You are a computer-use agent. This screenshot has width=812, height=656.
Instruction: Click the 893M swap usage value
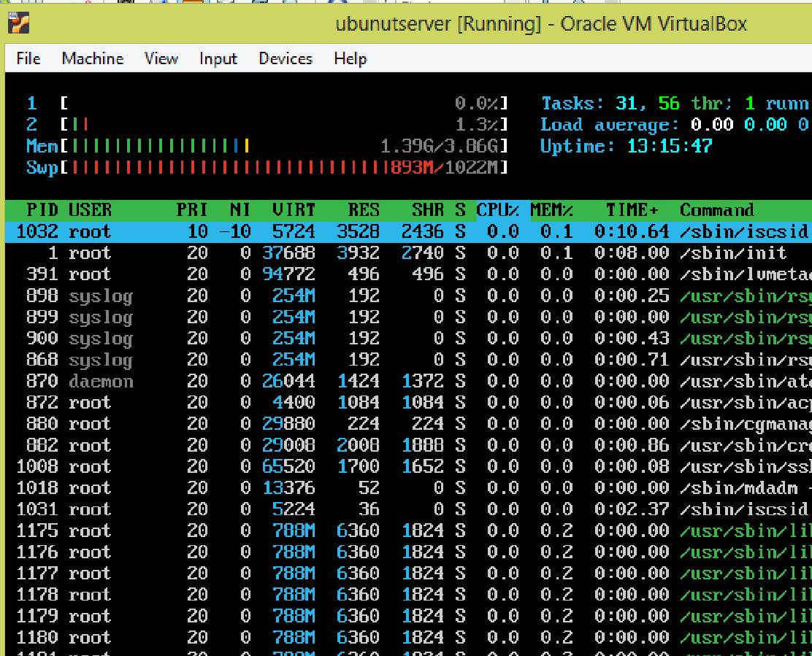pos(412,168)
